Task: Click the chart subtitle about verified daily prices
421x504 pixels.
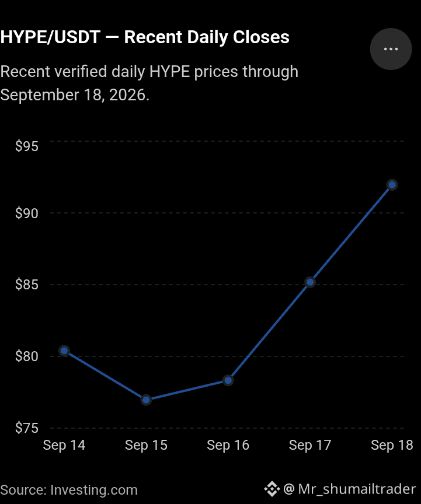Action: click(149, 83)
